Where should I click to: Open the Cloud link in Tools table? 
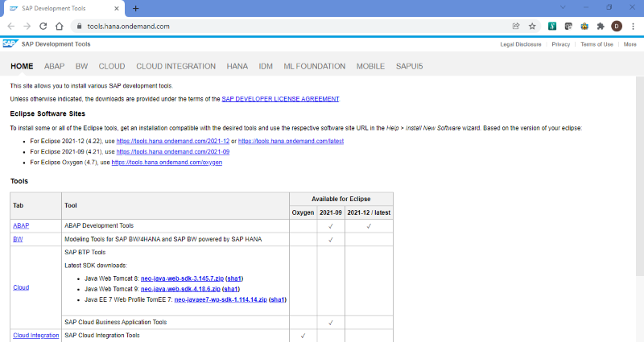(21, 287)
